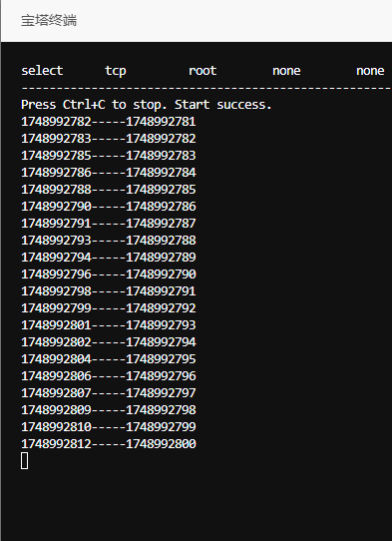This screenshot has height=541, width=392.
Task: Click the line starting with 1748992798
Action: tap(109, 291)
